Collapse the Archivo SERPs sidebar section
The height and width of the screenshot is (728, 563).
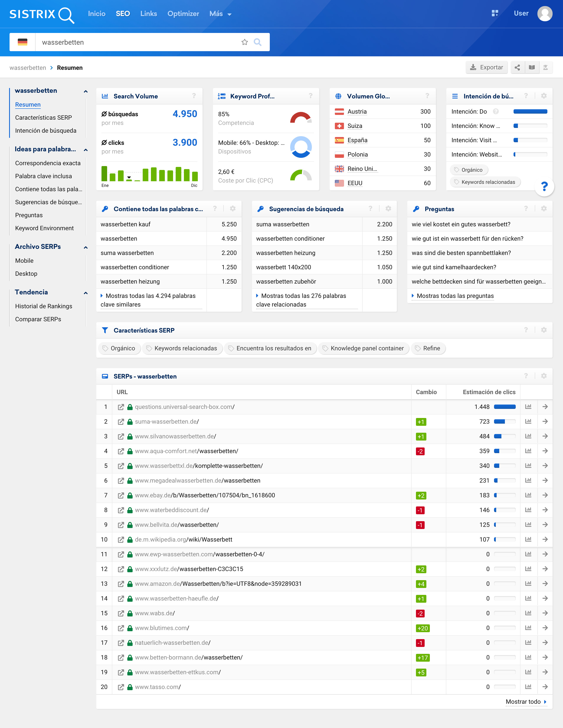[86, 247]
